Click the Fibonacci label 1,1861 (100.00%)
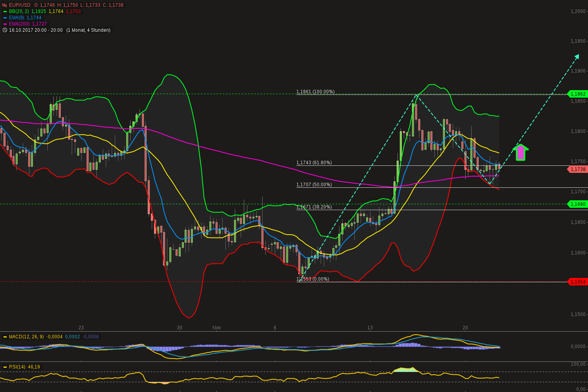The height and width of the screenshot is (392, 588). [316, 92]
